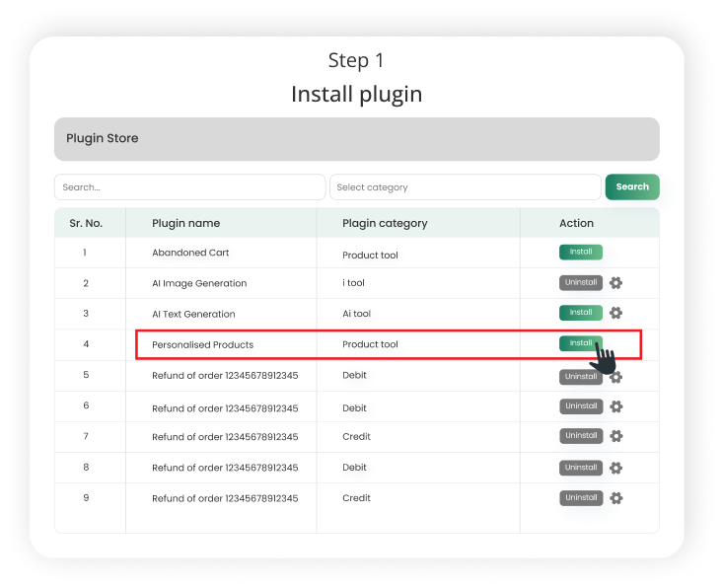Open the Select category dropdown
Screen dimensions: 721x588
(x=466, y=187)
